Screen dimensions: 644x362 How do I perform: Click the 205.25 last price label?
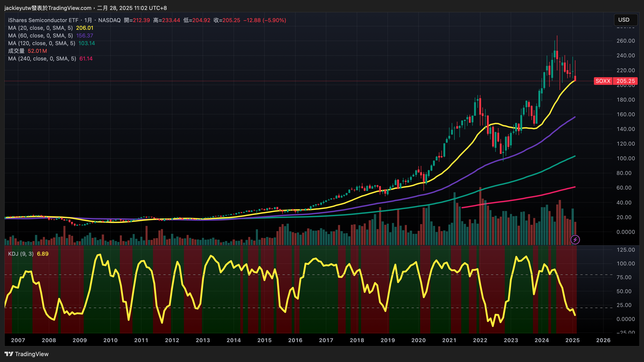coord(625,81)
